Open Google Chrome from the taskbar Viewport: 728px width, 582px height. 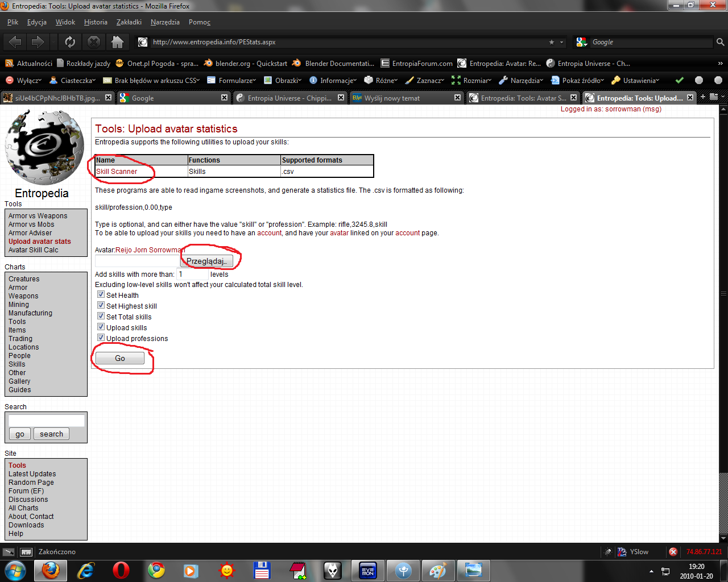tap(156, 570)
